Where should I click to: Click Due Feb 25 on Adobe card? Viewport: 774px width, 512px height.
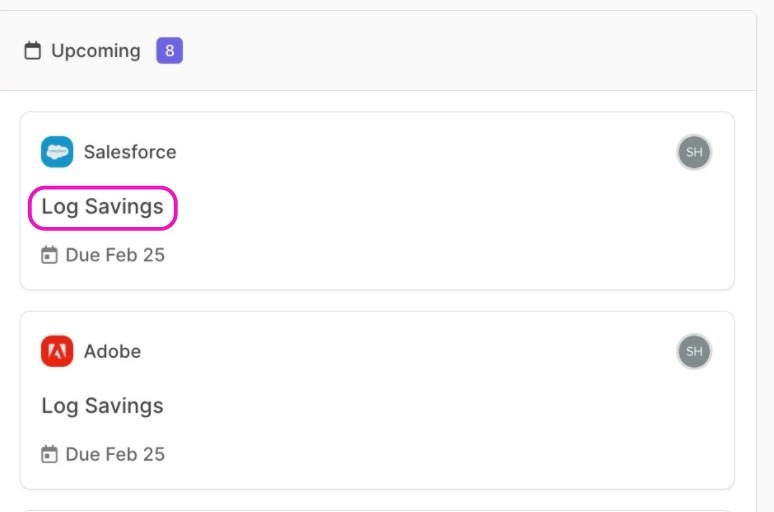click(x=115, y=454)
